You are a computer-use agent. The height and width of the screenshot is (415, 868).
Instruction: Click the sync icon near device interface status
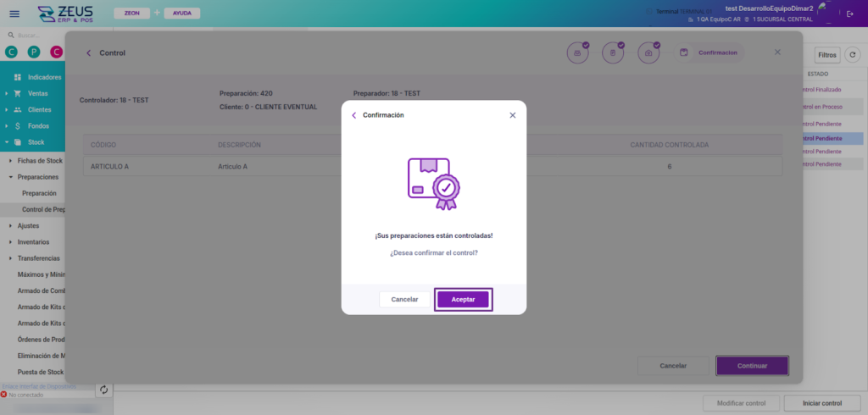[103, 390]
